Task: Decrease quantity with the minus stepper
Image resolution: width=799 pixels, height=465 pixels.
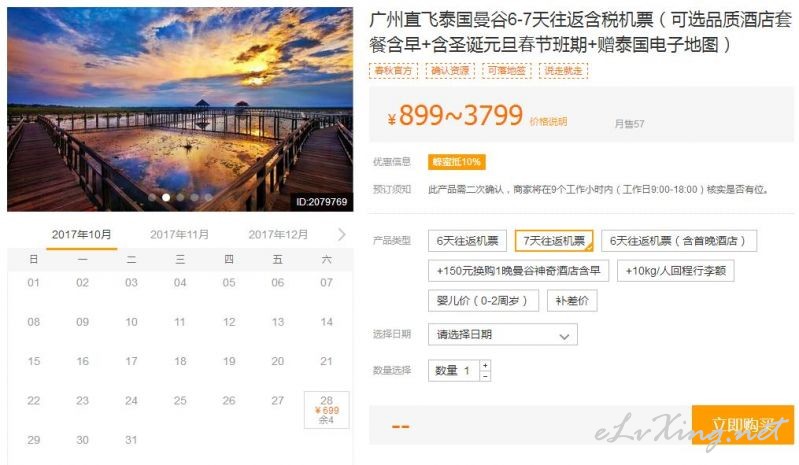Action: [485, 376]
